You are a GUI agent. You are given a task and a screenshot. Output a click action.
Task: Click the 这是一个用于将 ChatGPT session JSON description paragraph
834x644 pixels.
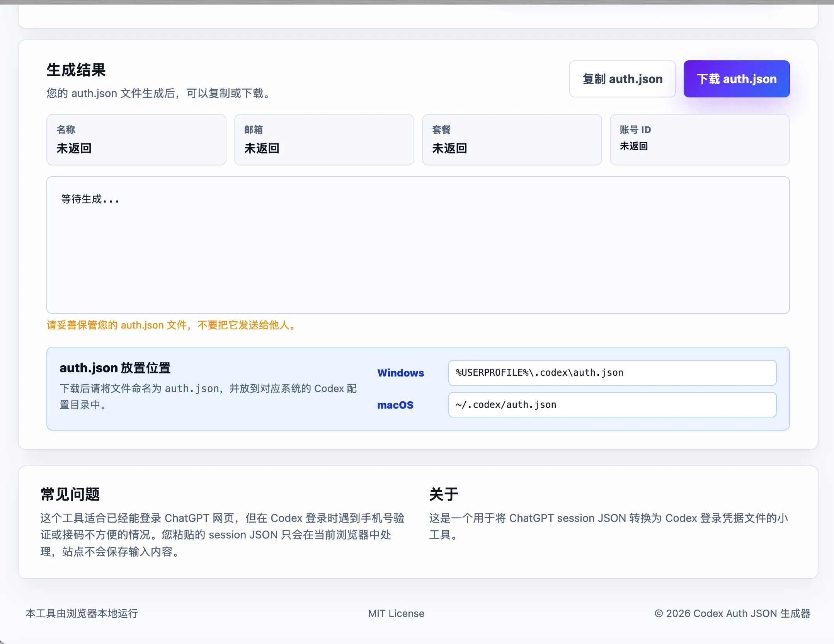coord(609,526)
